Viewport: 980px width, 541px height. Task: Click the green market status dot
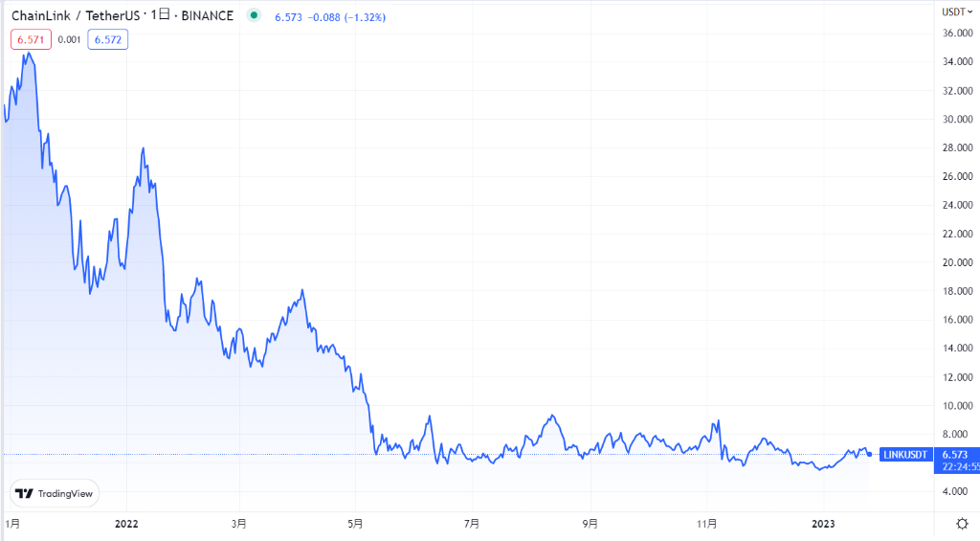pyautogui.click(x=254, y=15)
